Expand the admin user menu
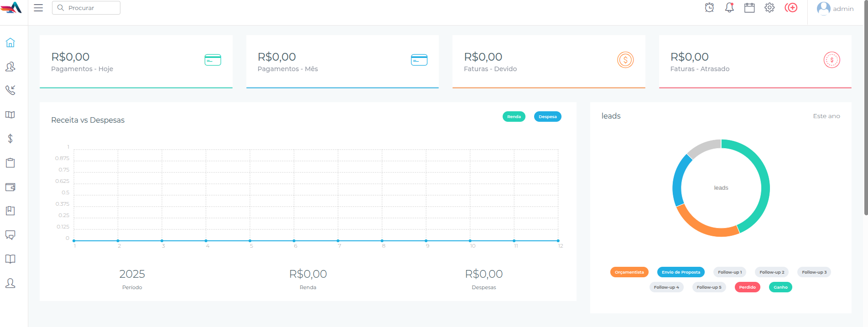This screenshot has height=327, width=868. coord(835,9)
